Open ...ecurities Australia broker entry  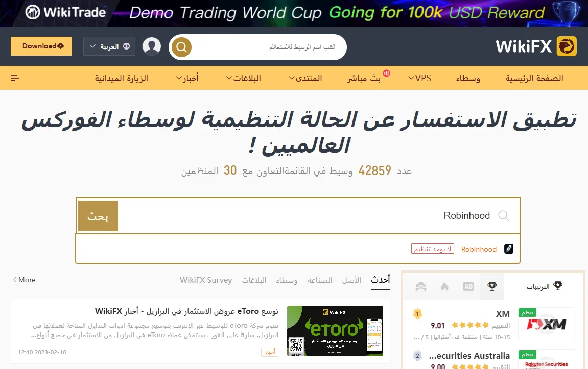pyautogui.click(x=469, y=356)
